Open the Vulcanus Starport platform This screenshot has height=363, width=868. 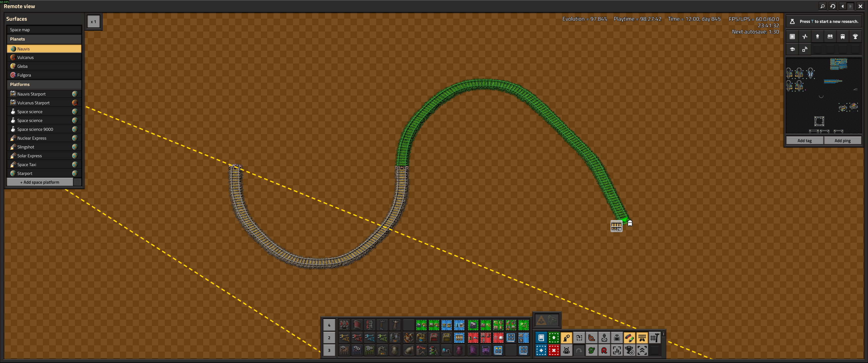click(x=44, y=102)
